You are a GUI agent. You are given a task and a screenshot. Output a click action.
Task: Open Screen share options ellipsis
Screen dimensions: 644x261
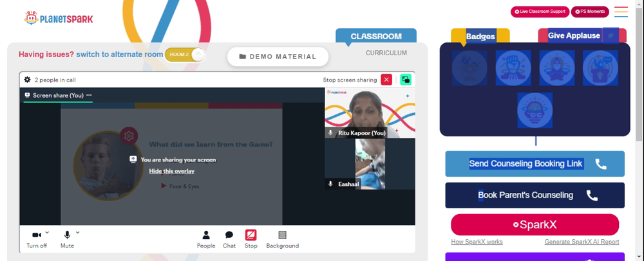click(x=89, y=95)
